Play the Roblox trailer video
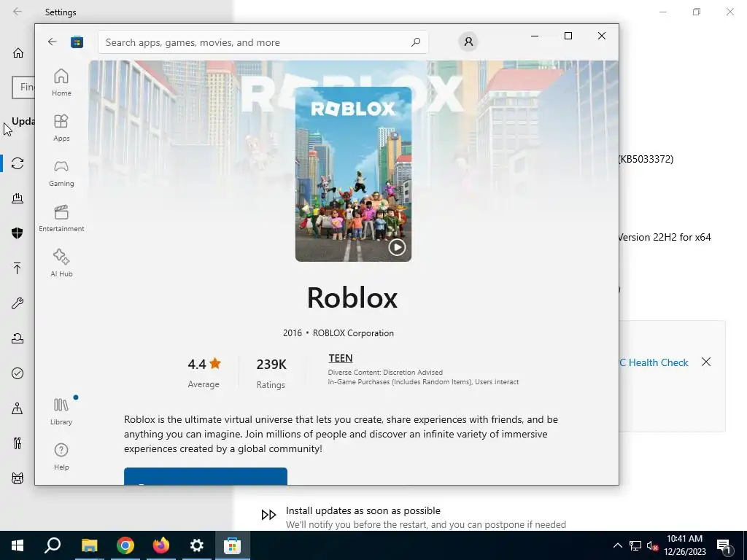 point(397,247)
